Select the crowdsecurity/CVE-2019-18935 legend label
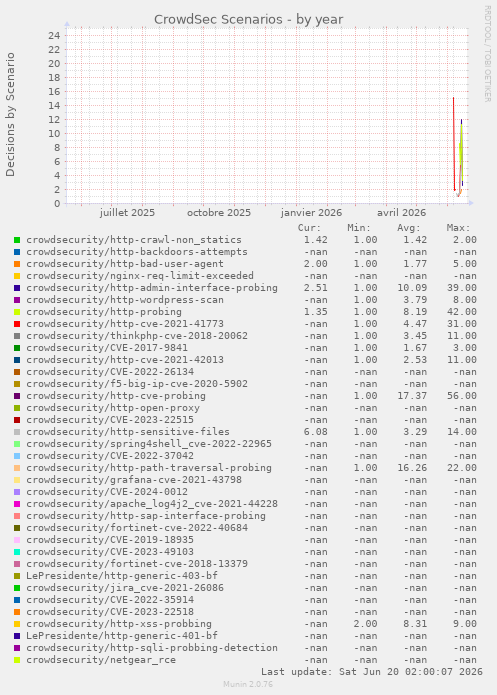The width and height of the screenshot is (497, 695). click(x=110, y=540)
